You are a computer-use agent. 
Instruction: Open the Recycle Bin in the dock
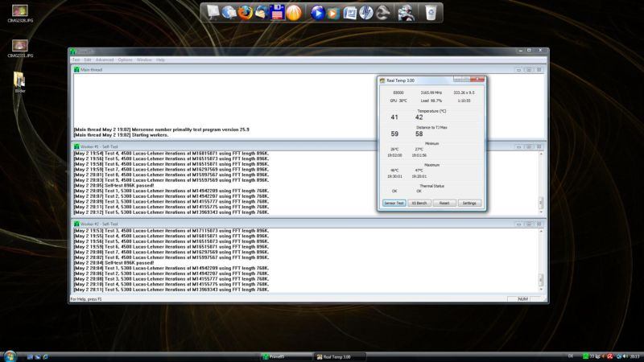click(431, 12)
